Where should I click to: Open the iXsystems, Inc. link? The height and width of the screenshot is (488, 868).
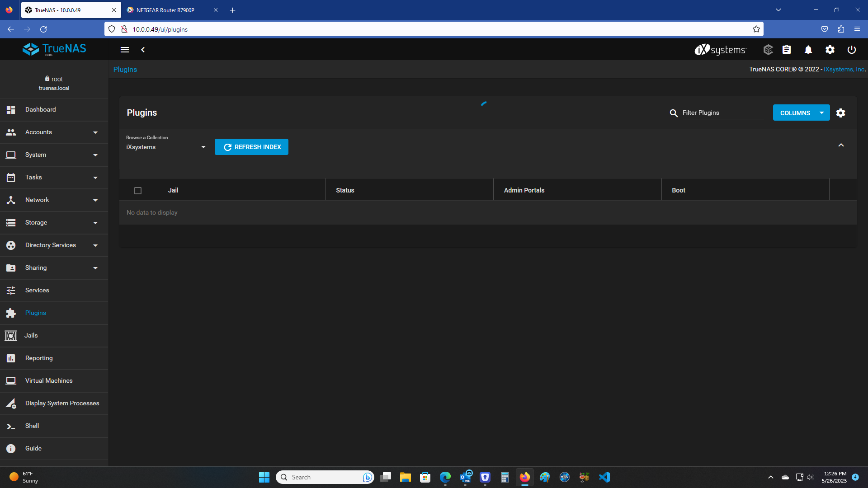point(844,70)
